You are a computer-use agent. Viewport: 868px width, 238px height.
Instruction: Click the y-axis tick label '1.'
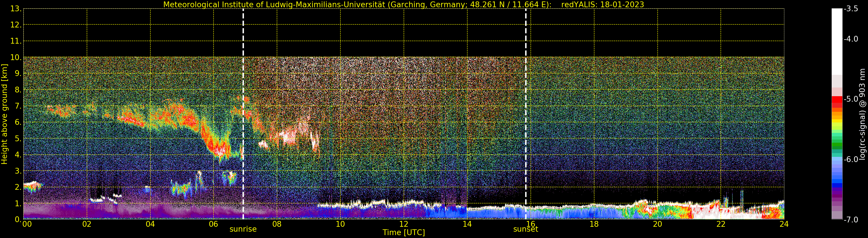[x=18, y=203]
